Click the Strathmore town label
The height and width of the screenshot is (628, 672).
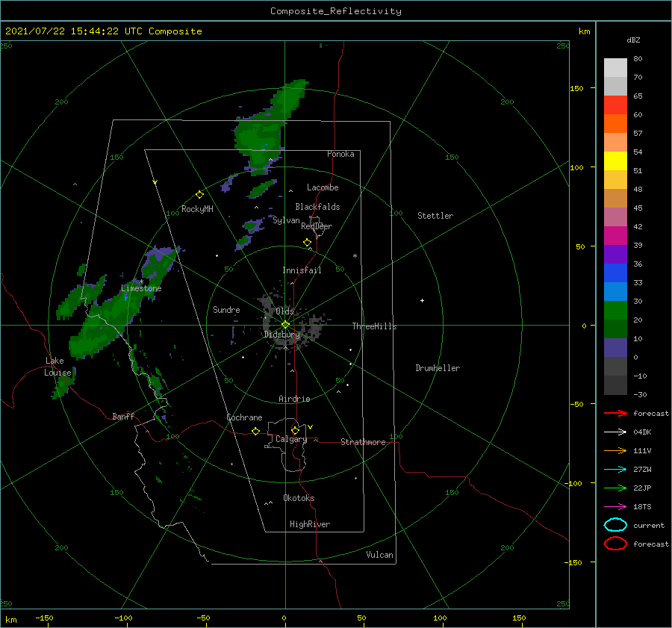click(x=363, y=442)
